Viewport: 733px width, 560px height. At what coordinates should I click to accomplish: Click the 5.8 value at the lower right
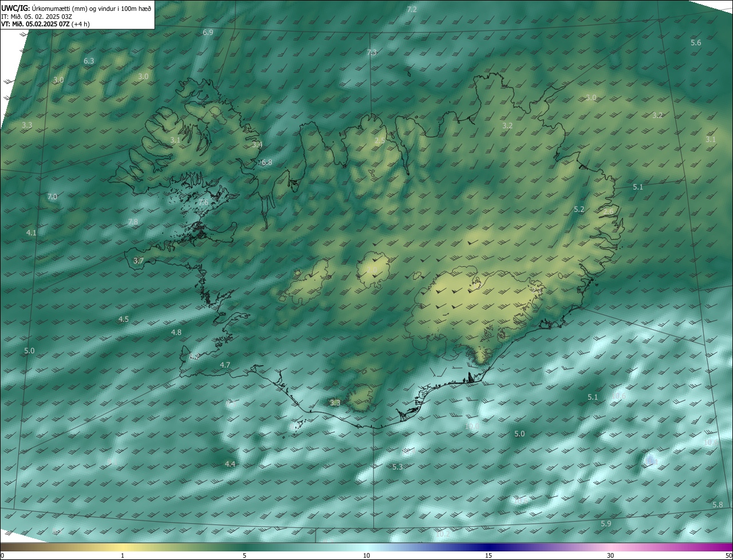click(x=718, y=505)
